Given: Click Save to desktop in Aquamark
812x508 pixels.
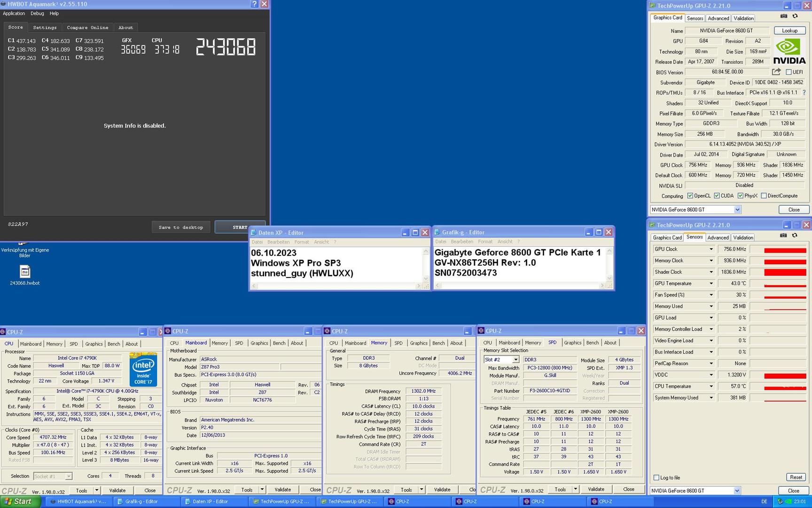Looking at the screenshot, I should pos(181,227).
